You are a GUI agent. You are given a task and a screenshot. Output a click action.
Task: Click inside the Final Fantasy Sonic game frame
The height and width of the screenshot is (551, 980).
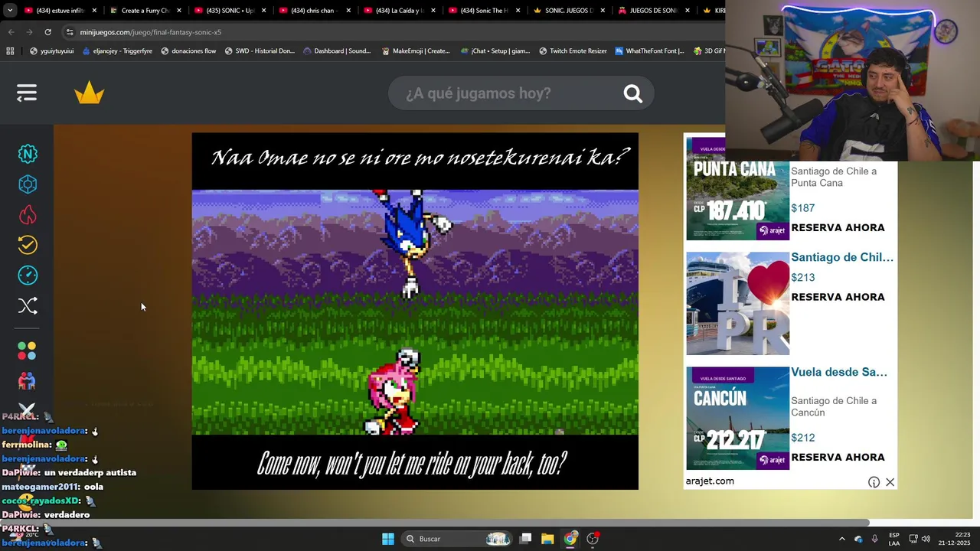(415, 311)
